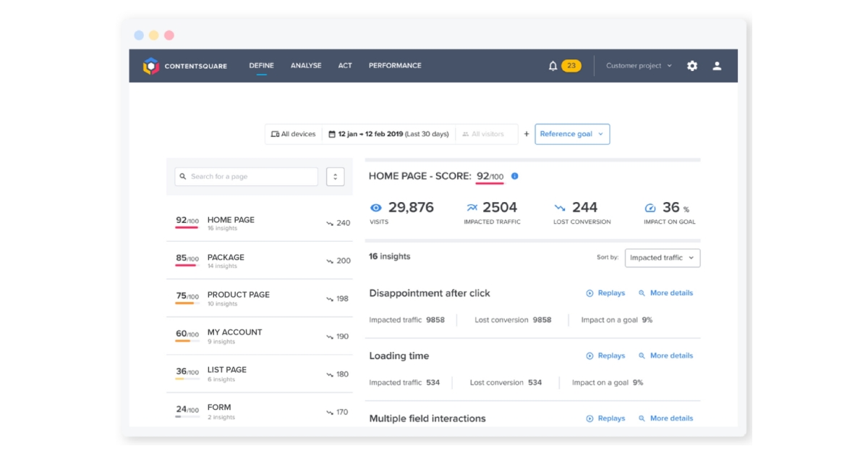Screen dimensions: 868x454
Task: Click the settings gear in the navigation bar
Action: tap(692, 65)
